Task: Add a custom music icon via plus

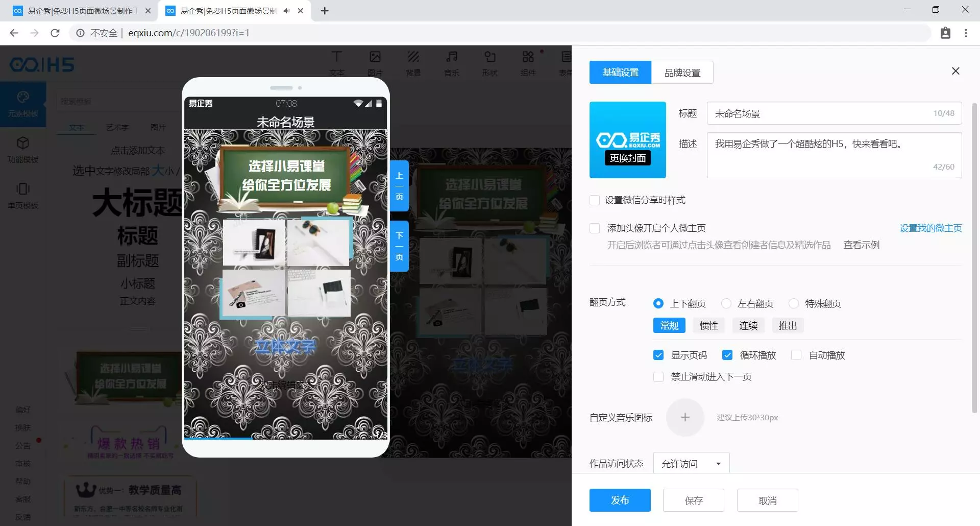Action: (x=685, y=418)
